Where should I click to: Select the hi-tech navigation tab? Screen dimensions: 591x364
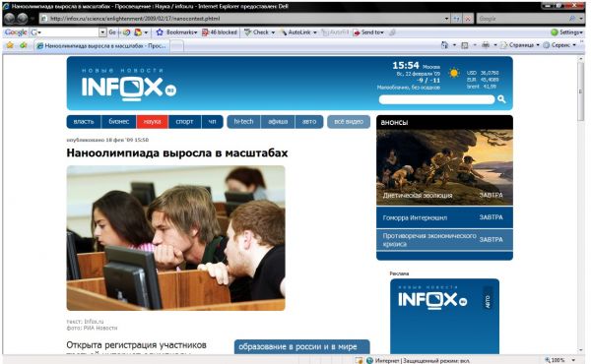point(243,122)
